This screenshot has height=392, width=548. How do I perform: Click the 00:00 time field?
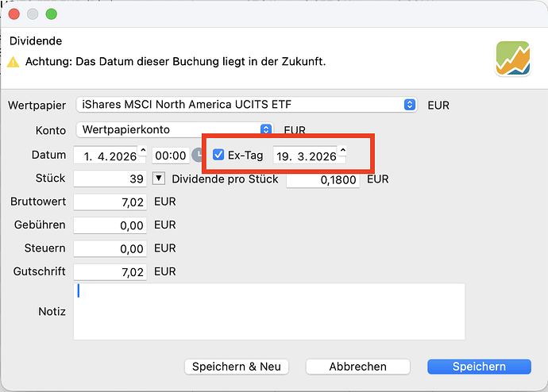170,156
